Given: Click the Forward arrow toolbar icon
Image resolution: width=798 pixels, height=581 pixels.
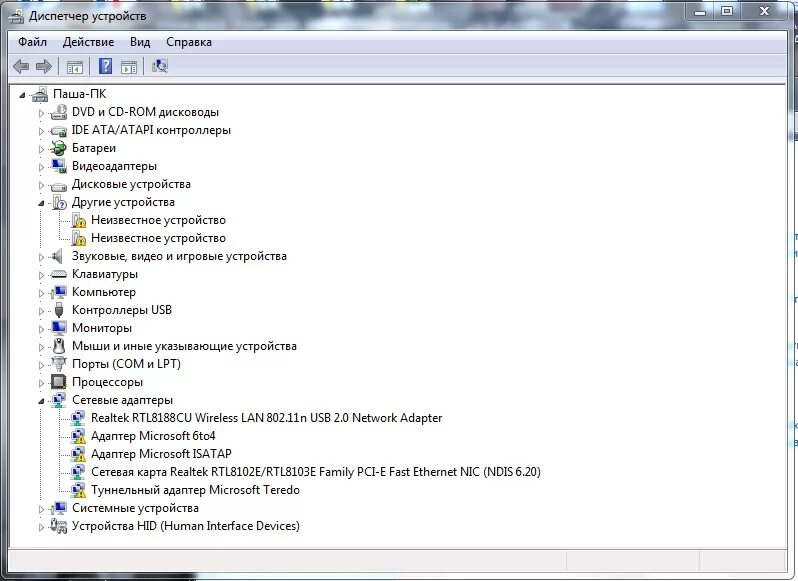Looking at the screenshot, I should pos(44,66).
